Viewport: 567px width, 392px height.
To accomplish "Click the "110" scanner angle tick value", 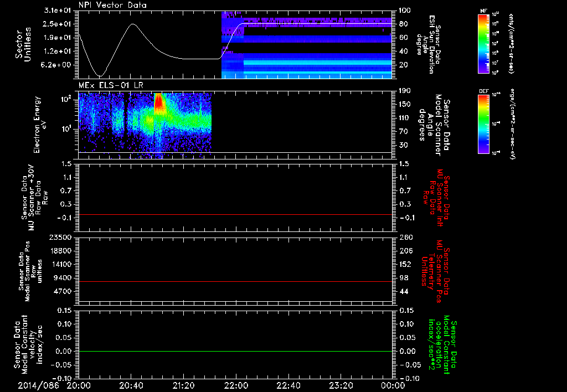I will click(405, 118).
